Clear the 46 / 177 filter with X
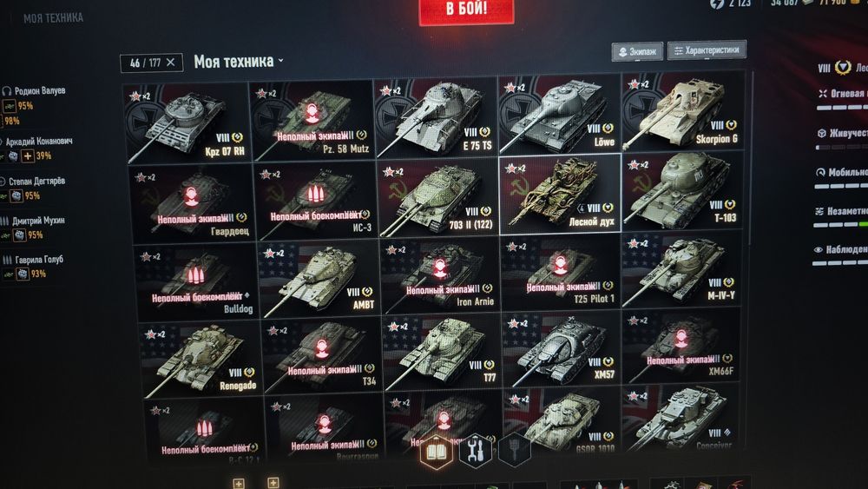This screenshot has width=868, height=489. click(170, 62)
